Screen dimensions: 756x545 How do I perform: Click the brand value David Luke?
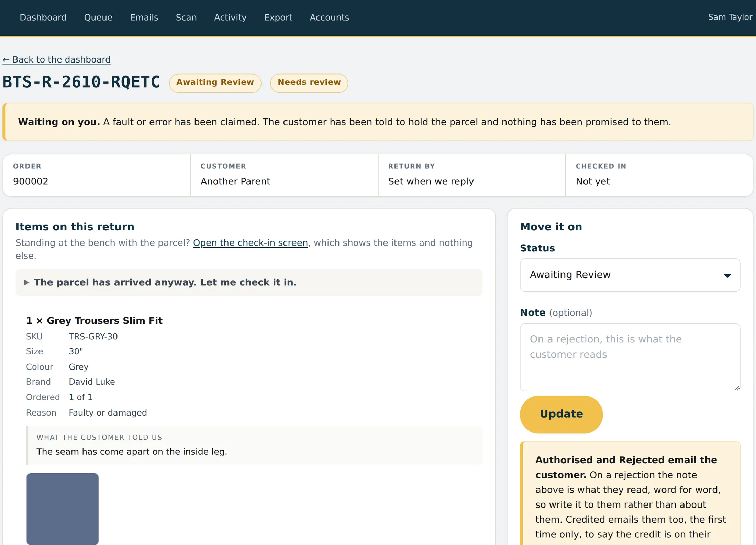tap(92, 382)
